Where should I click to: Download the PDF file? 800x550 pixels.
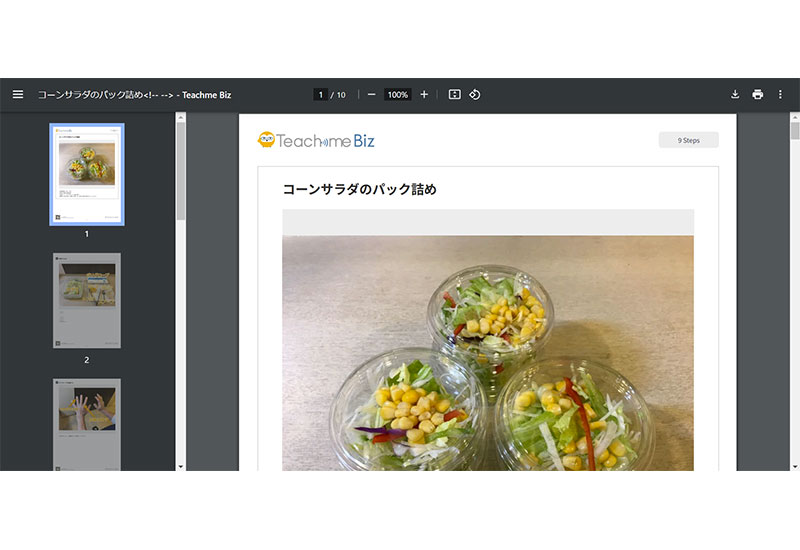point(735,95)
